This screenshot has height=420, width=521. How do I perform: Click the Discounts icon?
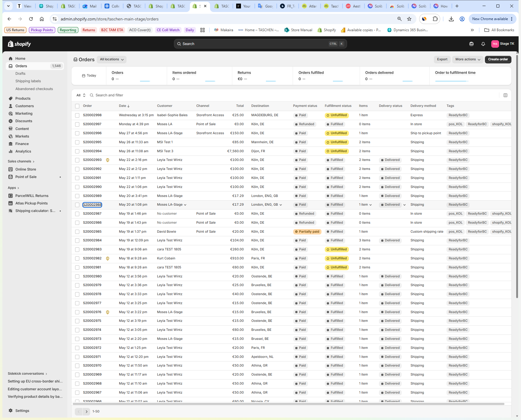[11, 121]
